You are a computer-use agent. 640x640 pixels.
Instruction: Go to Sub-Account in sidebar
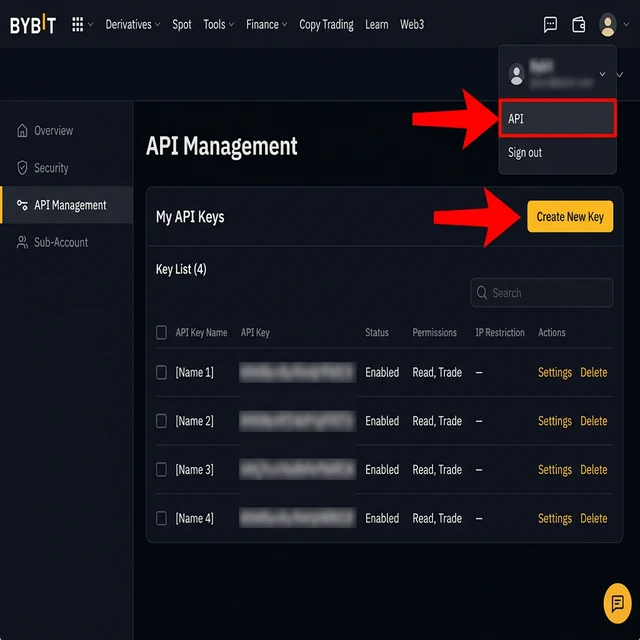click(x=52, y=242)
